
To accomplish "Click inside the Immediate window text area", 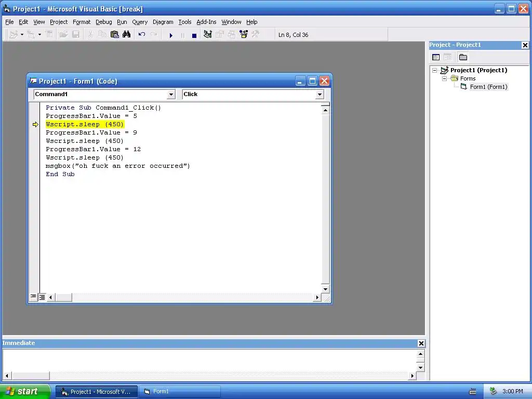I will (x=210, y=361).
